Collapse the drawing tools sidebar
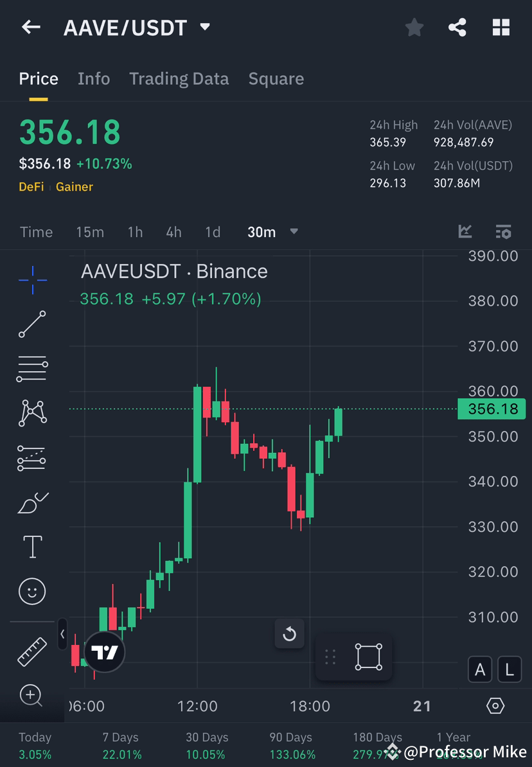The width and height of the screenshot is (532, 767). pyautogui.click(x=63, y=634)
